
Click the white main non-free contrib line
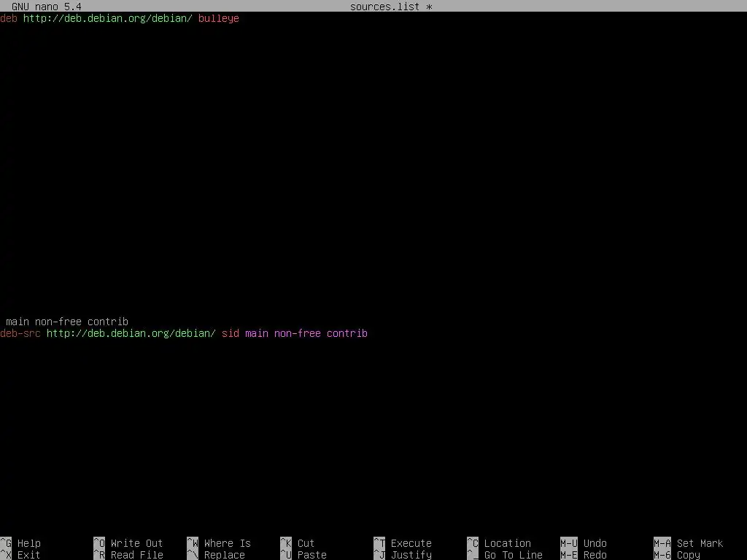[67, 322]
